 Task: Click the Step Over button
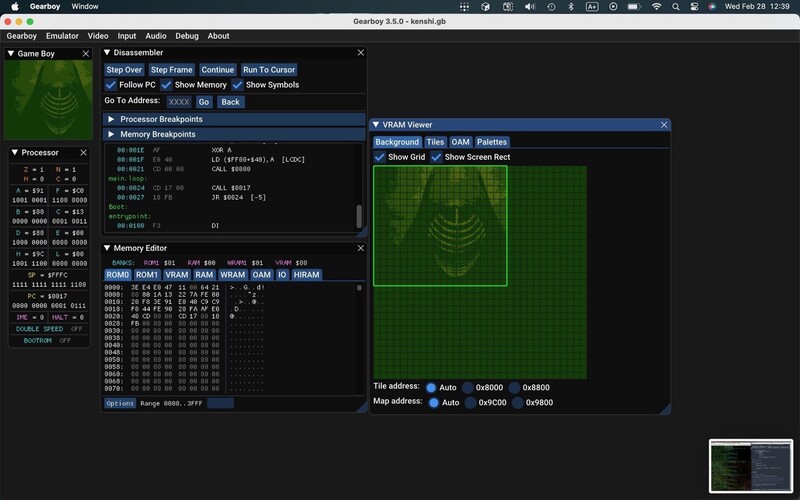click(x=124, y=70)
